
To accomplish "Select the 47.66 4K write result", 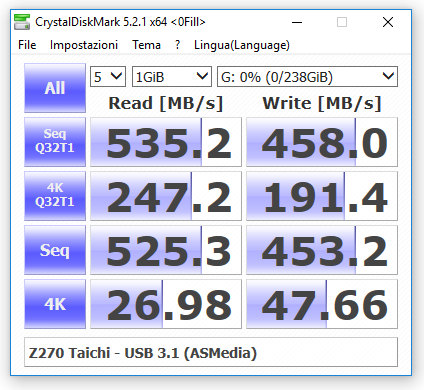I will tap(322, 304).
